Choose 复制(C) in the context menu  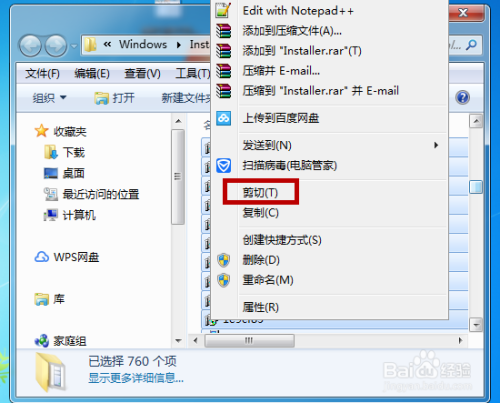point(261,213)
